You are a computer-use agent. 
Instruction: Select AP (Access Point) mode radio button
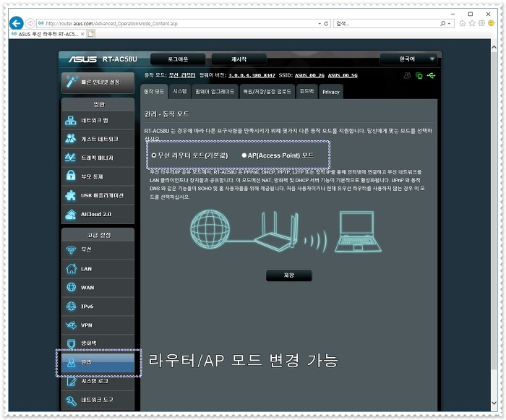point(244,155)
